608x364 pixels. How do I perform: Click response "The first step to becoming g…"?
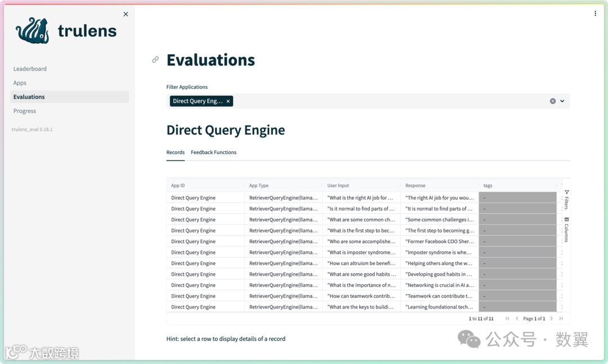pos(440,230)
